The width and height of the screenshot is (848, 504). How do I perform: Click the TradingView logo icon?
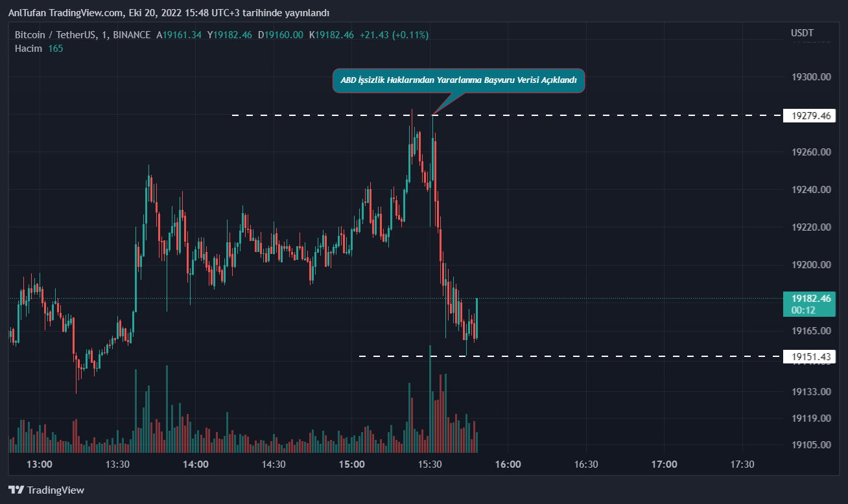(16, 490)
